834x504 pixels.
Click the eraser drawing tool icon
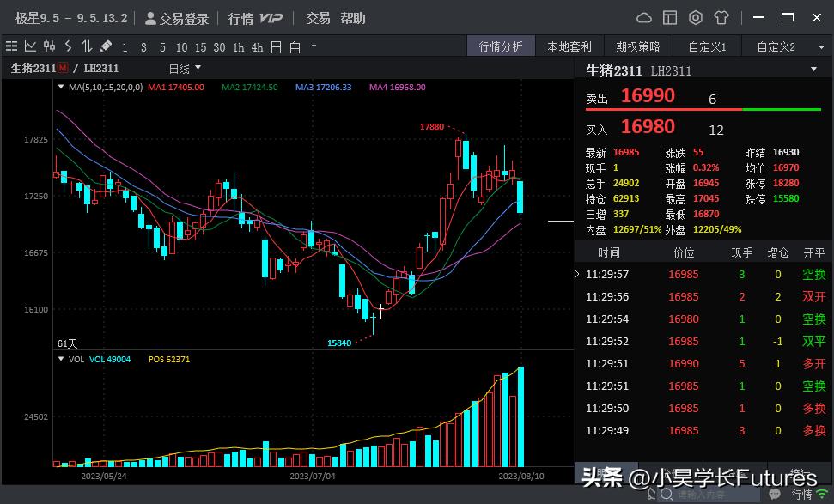[x=106, y=46]
